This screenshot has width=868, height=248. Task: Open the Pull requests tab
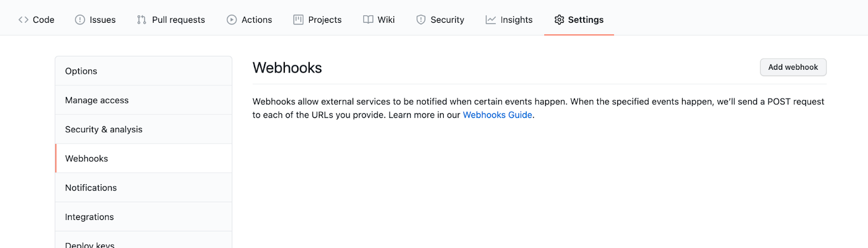[x=178, y=20]
